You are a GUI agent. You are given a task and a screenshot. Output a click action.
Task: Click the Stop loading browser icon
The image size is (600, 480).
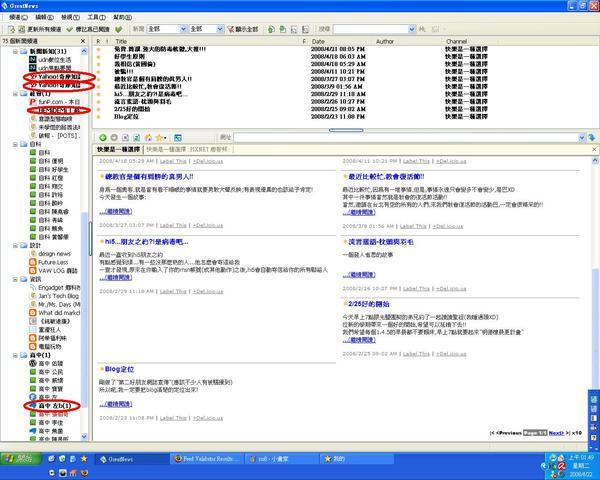[x=125, y=137]
